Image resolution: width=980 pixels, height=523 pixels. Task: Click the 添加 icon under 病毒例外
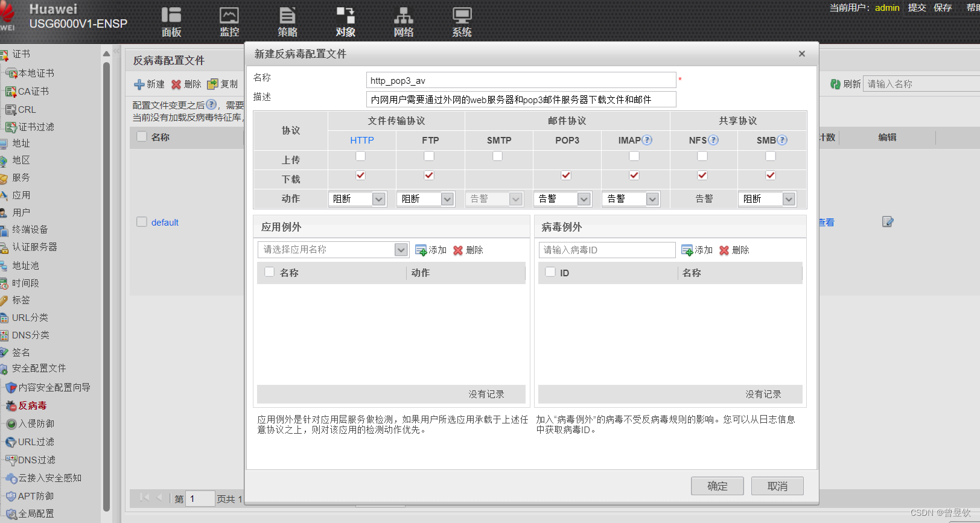click(687, 250)
